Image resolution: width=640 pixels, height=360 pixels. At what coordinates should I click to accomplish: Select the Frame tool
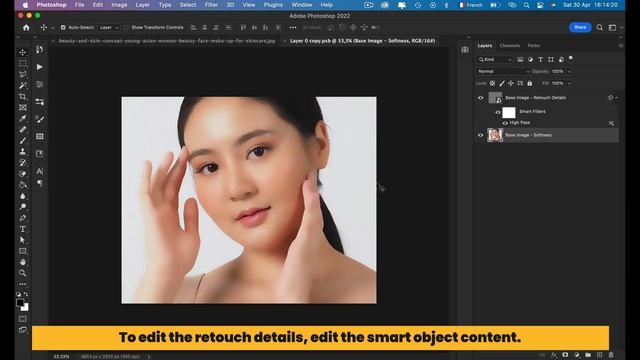coord(23,107)
